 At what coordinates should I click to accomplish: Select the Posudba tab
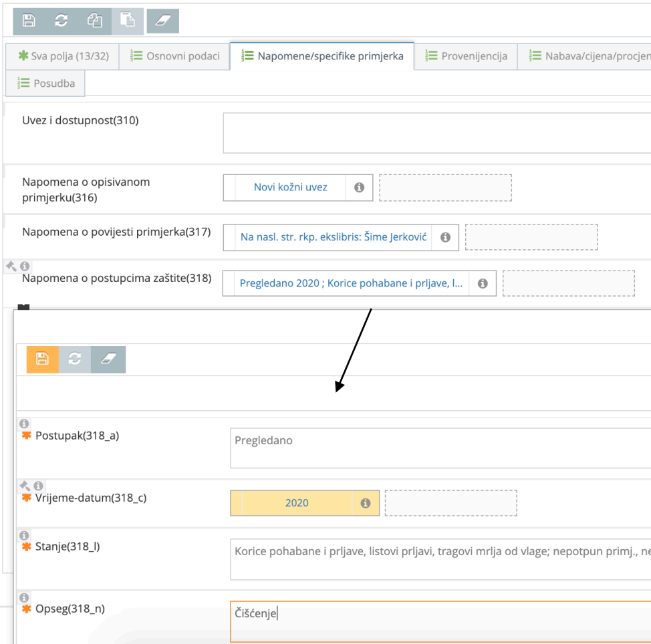(x=45, y=84)
